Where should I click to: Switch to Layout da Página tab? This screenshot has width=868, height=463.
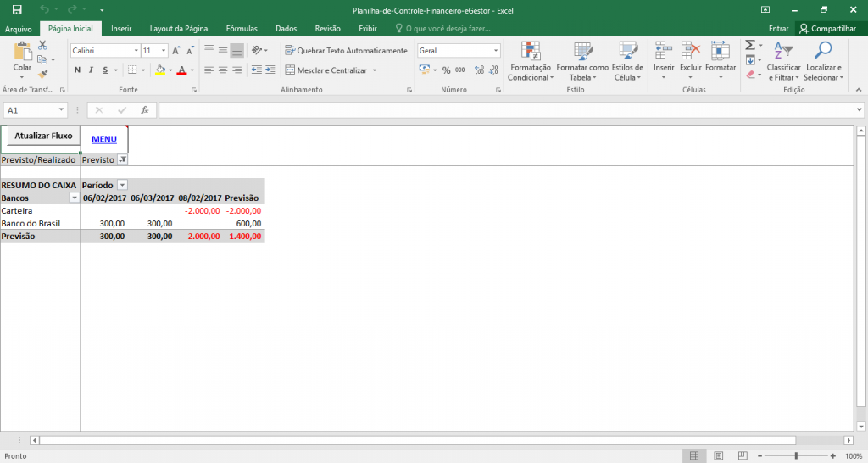179,28
